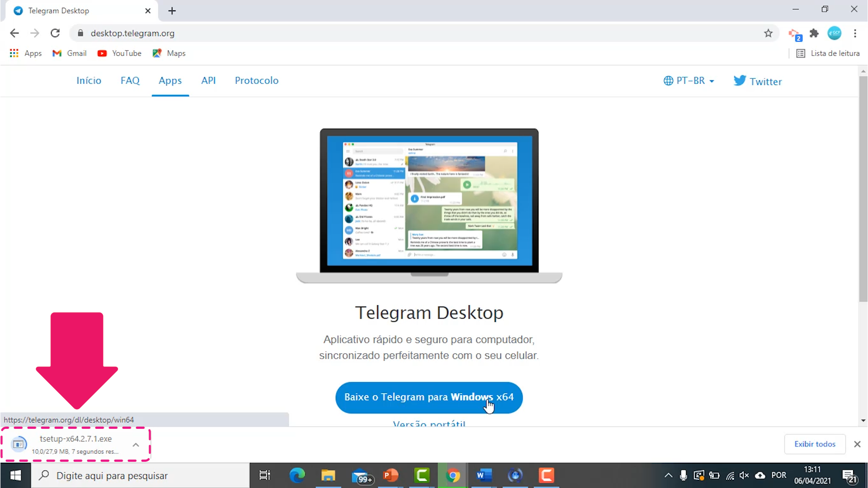Click Show all downloads button
This screenshot has width=868, height=488.
click(x=815, y=444)
